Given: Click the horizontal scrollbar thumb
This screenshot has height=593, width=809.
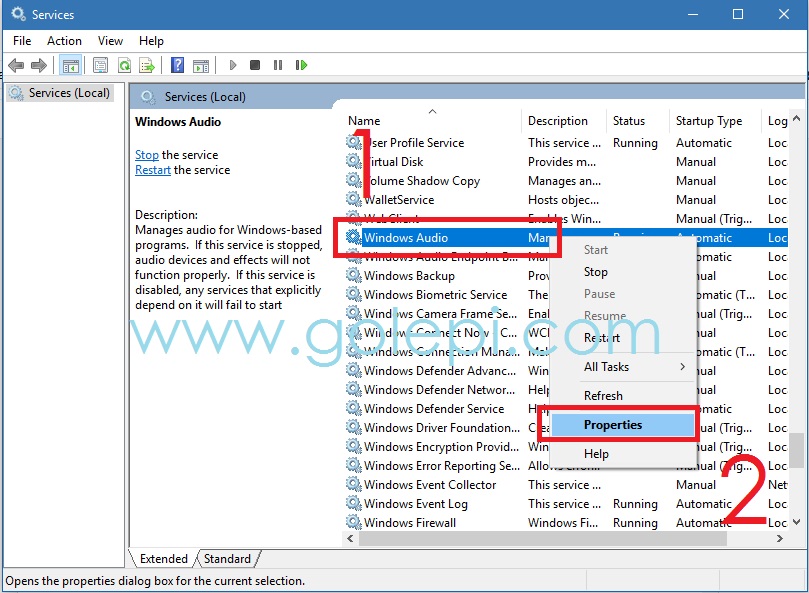Looking at the screenshot, I should coord(543,538).
